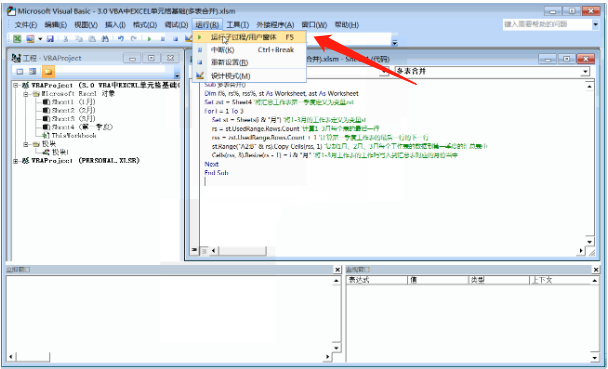
Task: Close the Watch window pane
Action: [596, 270]
